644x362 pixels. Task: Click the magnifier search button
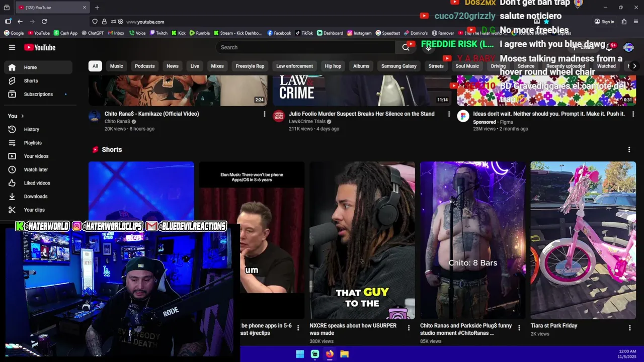(x=406, y=47)
